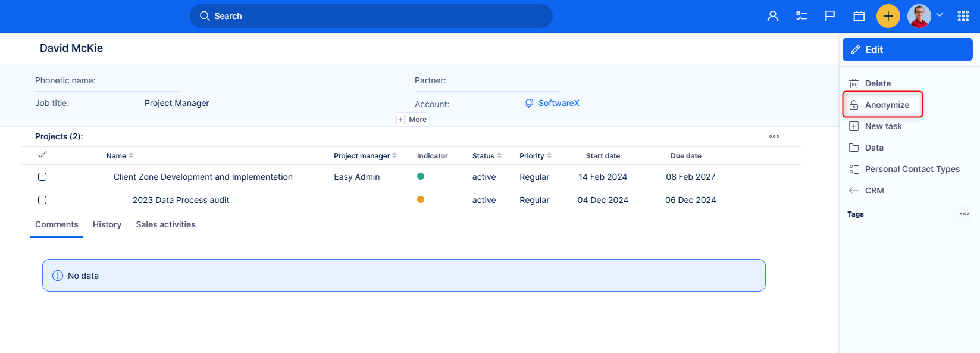Image resolution: width=980 pixels, height=353 pixels.
Task: Open the calendar icon in header
Action: pyautogui.click(x=859, y=16)
